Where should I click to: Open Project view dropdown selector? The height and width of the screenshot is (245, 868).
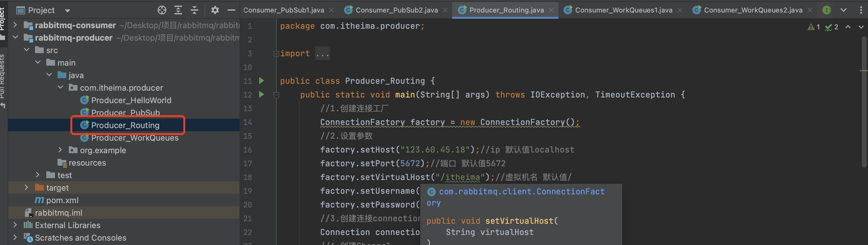point(68,10)
